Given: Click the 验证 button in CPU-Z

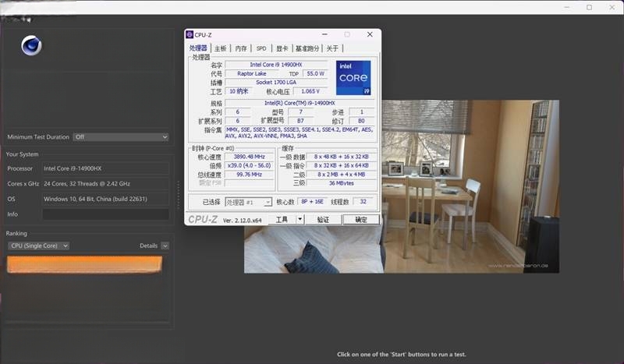Looking at the screenshot, I should [323, 219].
